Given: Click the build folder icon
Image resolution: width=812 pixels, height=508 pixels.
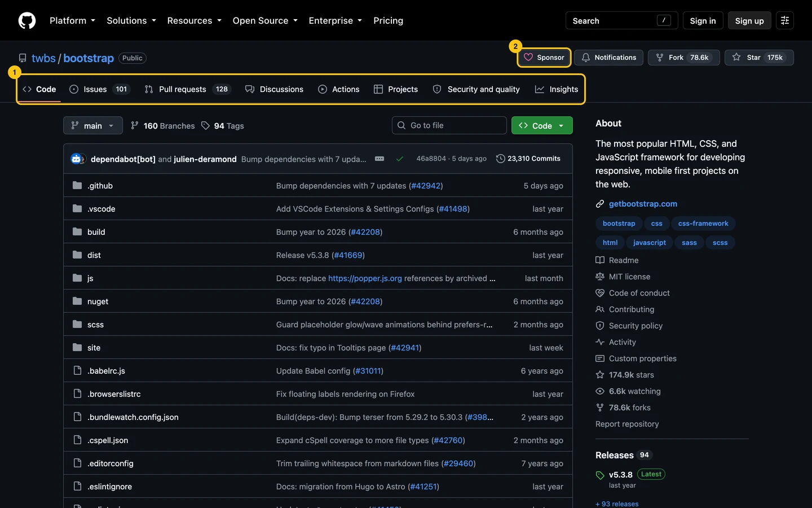Looking at the screenshot, I should click(x=77, y=232).
